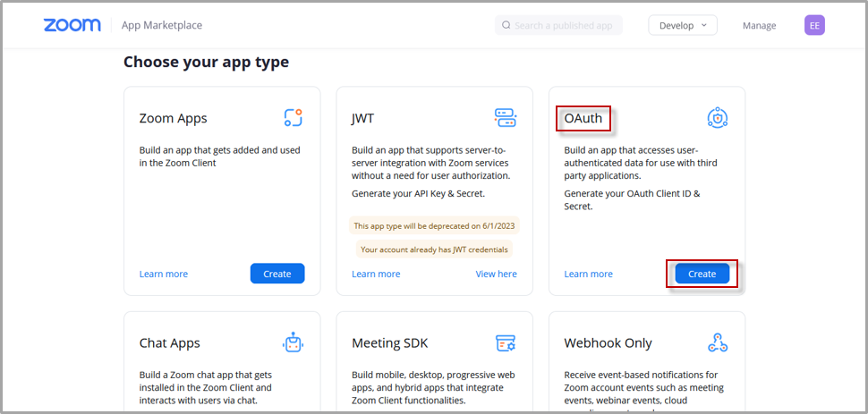Click 'Your account already has JWT credentials'
868x414 pixels.
[x=434, y=249]
